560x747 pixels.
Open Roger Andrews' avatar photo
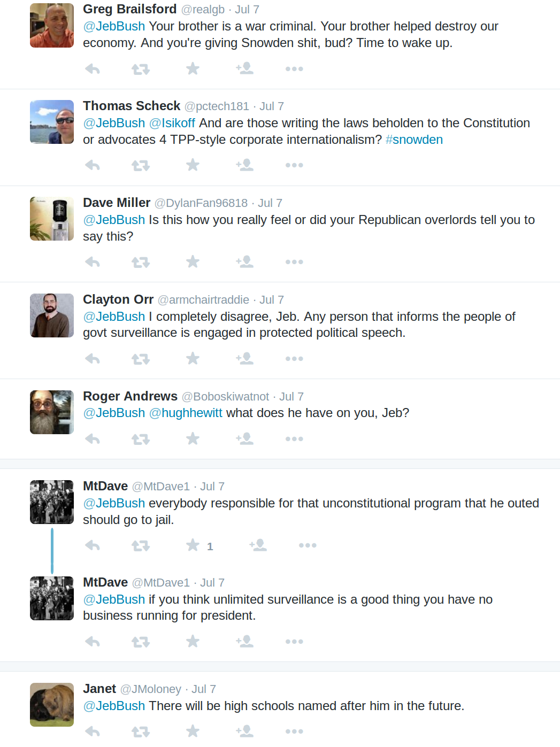tap(52, 412)
